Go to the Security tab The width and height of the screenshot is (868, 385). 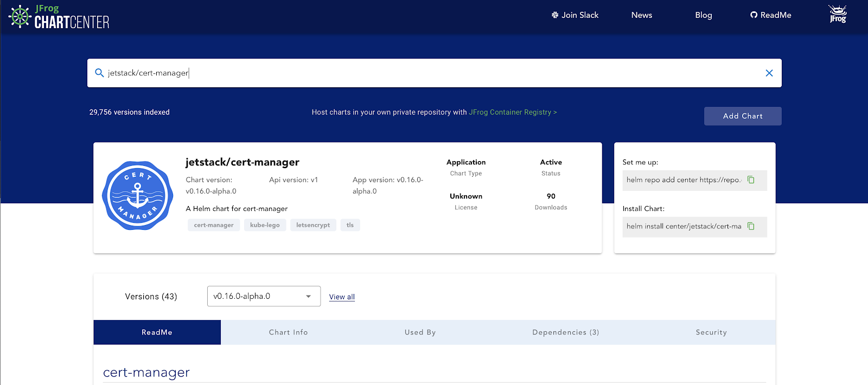[x=711, y=332]
